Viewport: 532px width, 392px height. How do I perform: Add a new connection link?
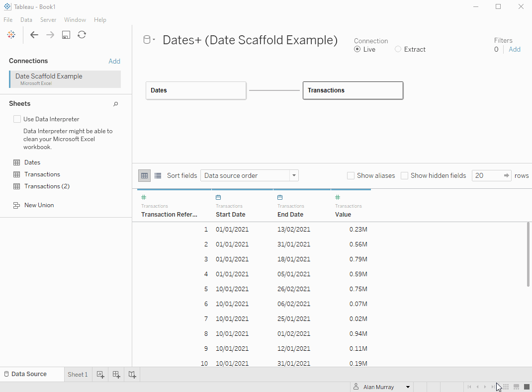(114, 61)
